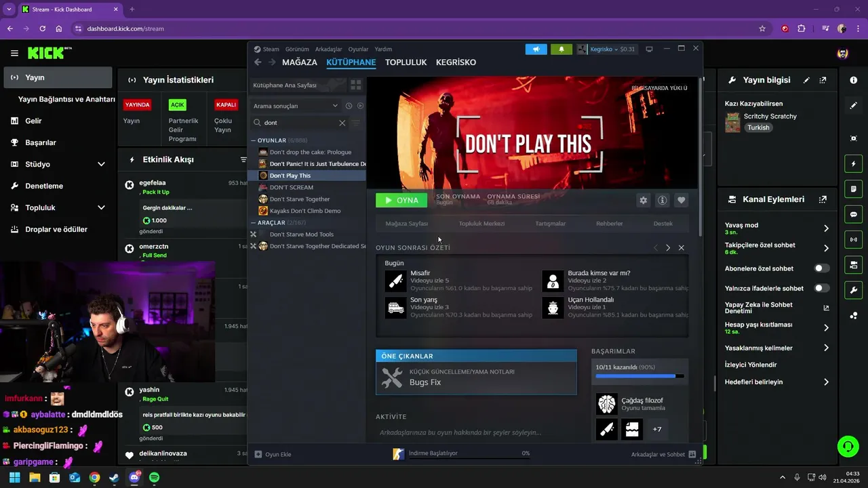Image resolution: width=868 pixels, height=488 pixels.
Task: Show previous post-game summary arrow
Action: pos(655,248)
